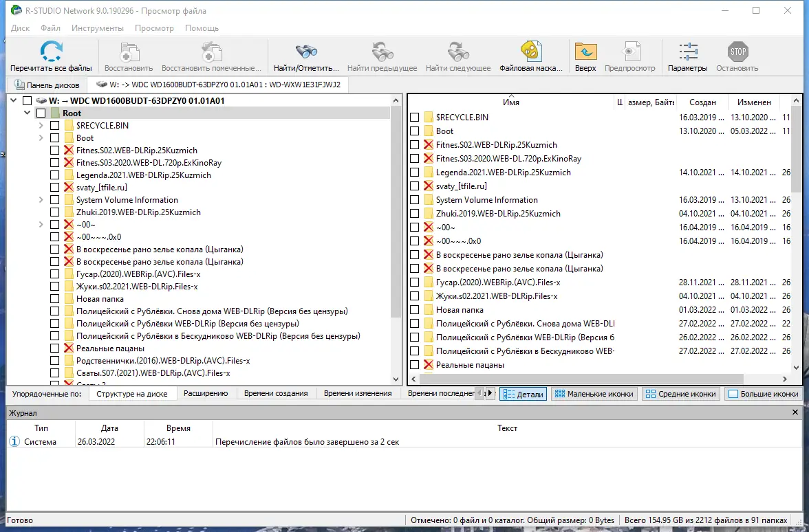
Task: Click the red X icon of ~00~~~.0x0 in tree
Action: pyautogui.click(x=69, y=236)
